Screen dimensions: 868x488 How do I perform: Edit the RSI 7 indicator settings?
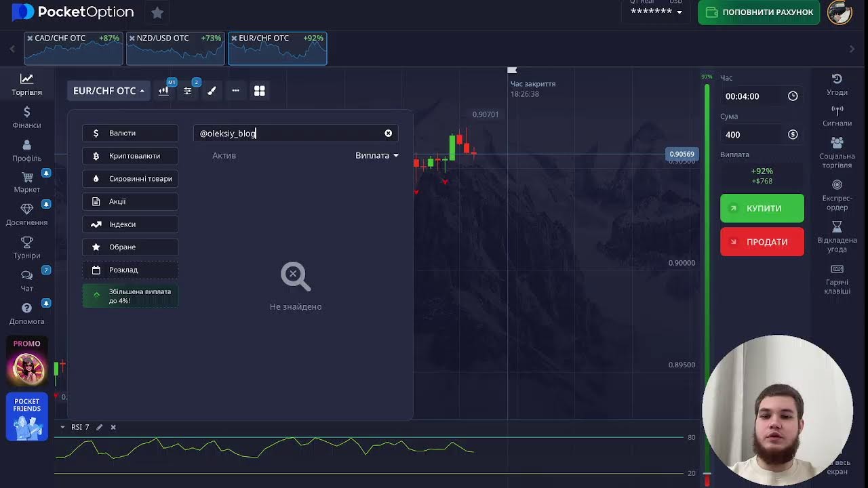click(x=99, y=427)
